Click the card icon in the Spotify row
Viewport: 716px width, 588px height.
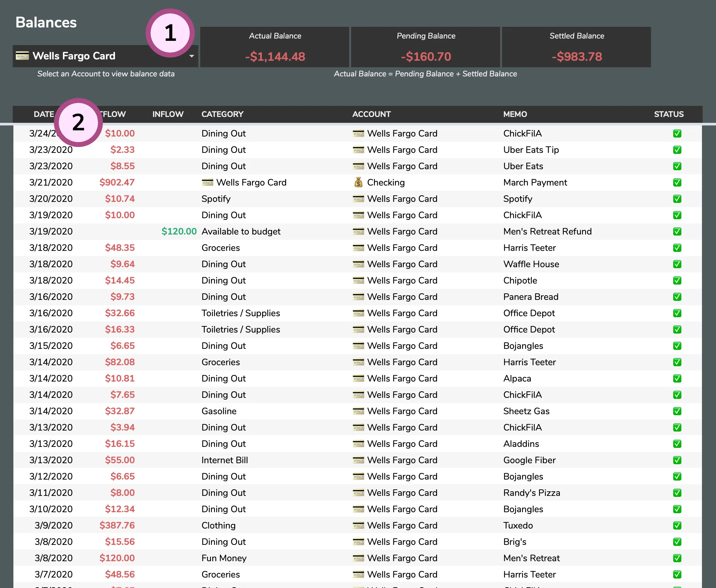(358, 199)
